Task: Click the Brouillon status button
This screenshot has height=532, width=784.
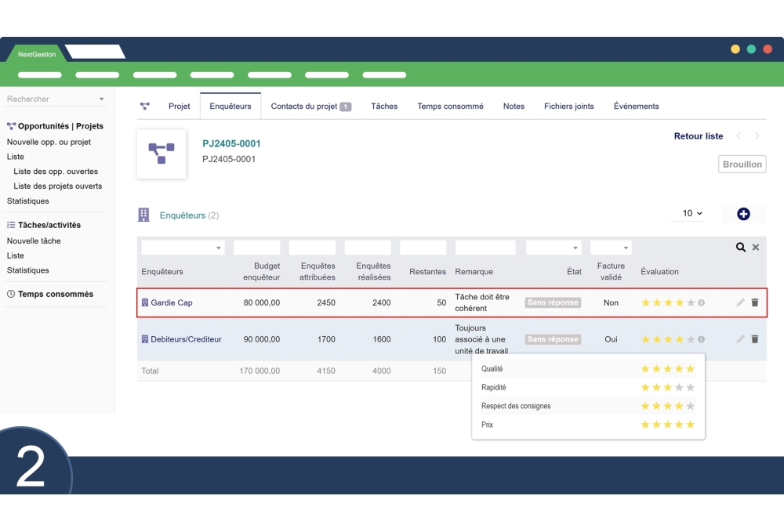Action: point(742,165)
